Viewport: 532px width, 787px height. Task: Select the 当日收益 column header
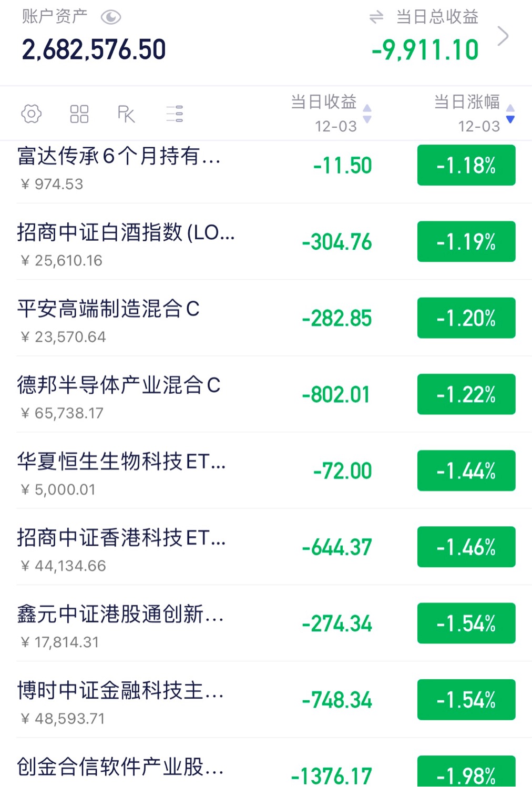pos(324,102)
